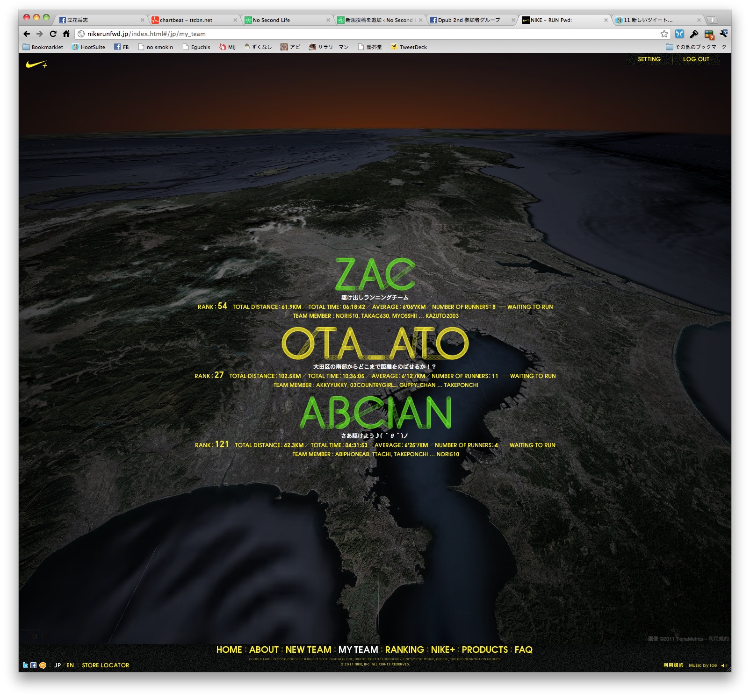Click the Music by toe credit
Viewport: 750px width, 700px height.
[x=703, y=665]
